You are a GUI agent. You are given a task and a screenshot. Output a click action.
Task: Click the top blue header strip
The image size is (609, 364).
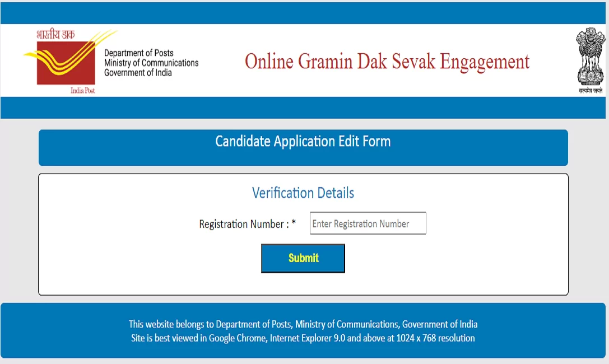(303, 13)
